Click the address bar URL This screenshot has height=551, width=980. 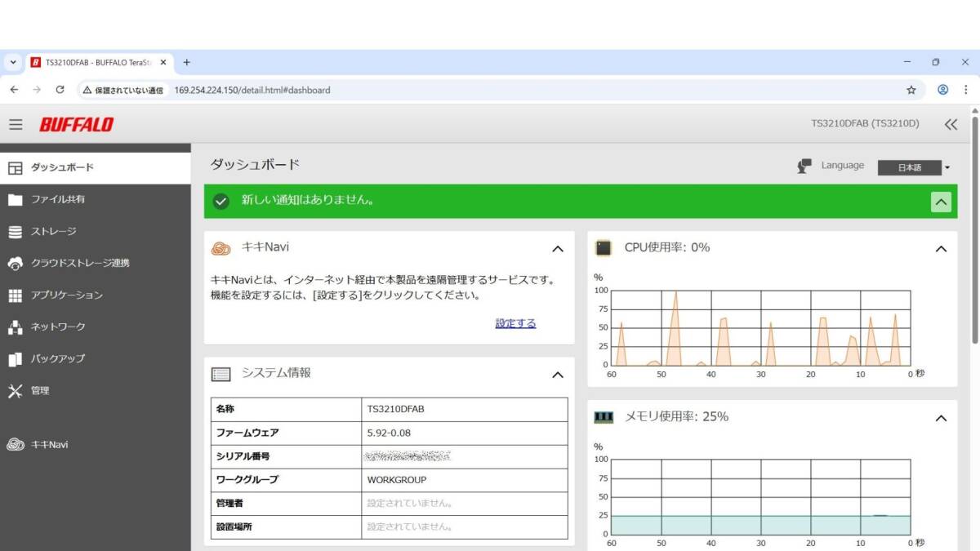(x=252, y=90)
